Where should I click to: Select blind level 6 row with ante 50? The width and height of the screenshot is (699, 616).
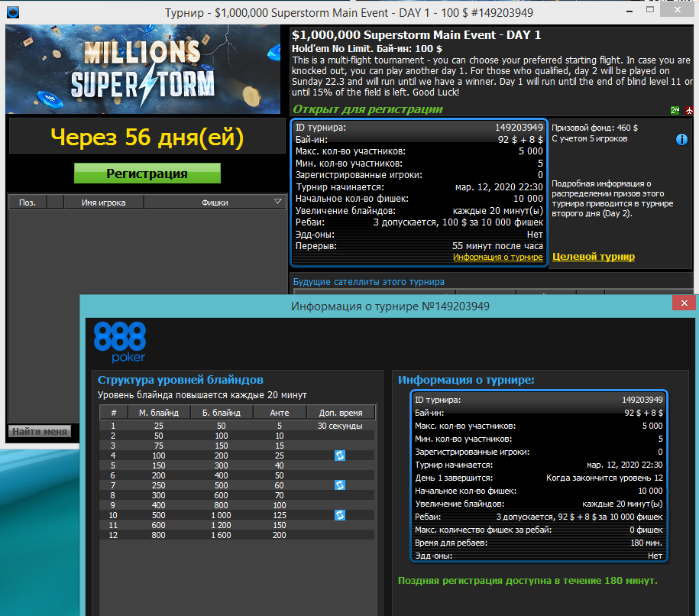tap(237, 475)
